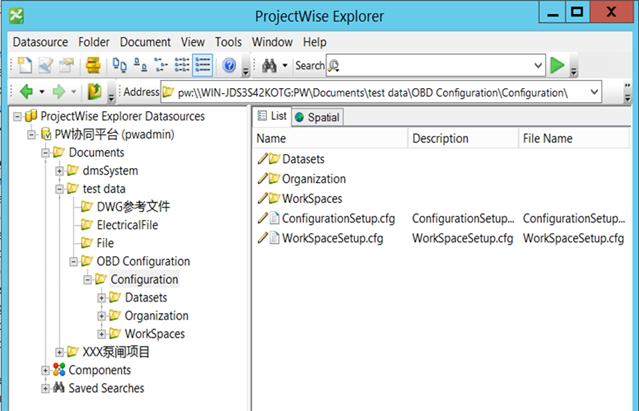Expand the XXX泵闸项目 folder node
The image size is (639, 411).
pyautogui.click(x=59, y=352)
